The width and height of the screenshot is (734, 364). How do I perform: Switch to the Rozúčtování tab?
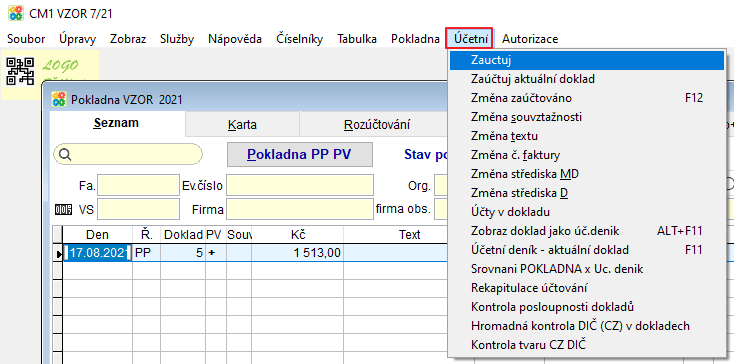(377, 125)
